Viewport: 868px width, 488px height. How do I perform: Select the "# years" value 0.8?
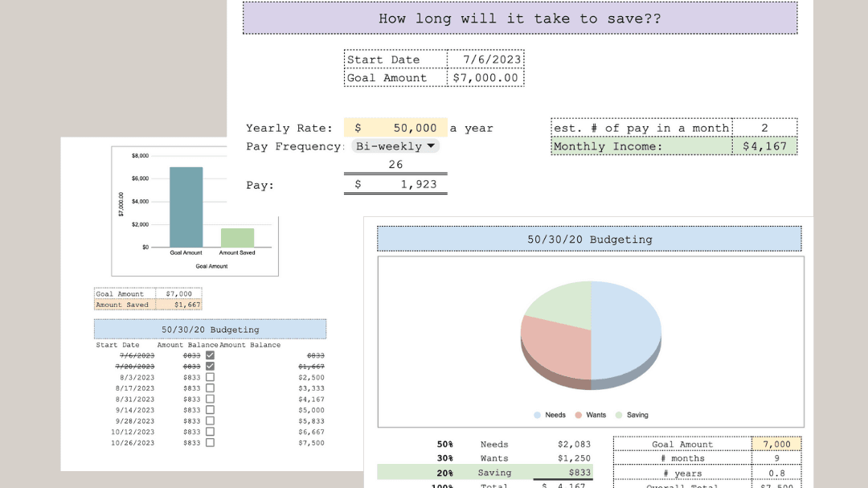[776, 474]
